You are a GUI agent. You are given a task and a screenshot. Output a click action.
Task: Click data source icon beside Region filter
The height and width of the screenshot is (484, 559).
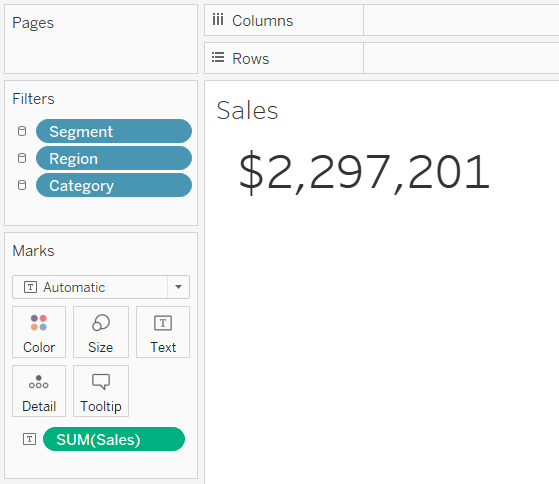[x=22, y=158]
